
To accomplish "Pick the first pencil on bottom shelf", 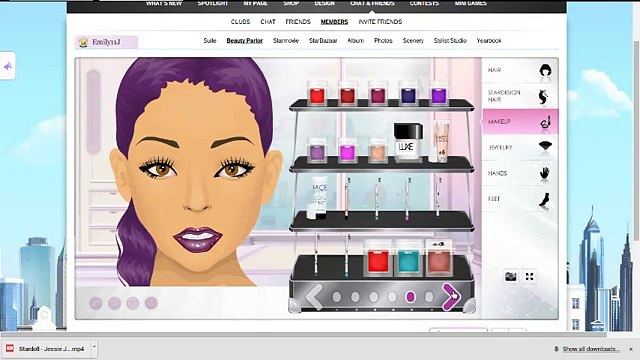I will pyautogui.click(x=317, y=254).
